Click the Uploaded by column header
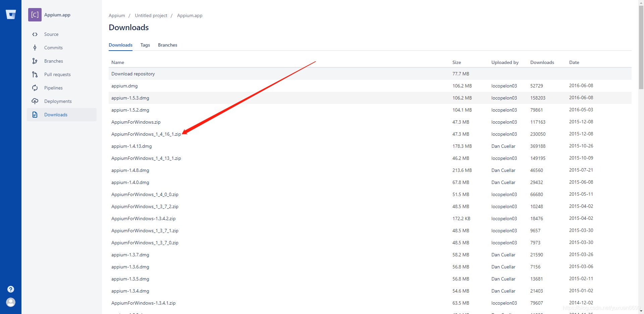644x314 pixels. [x=505, y=62]
